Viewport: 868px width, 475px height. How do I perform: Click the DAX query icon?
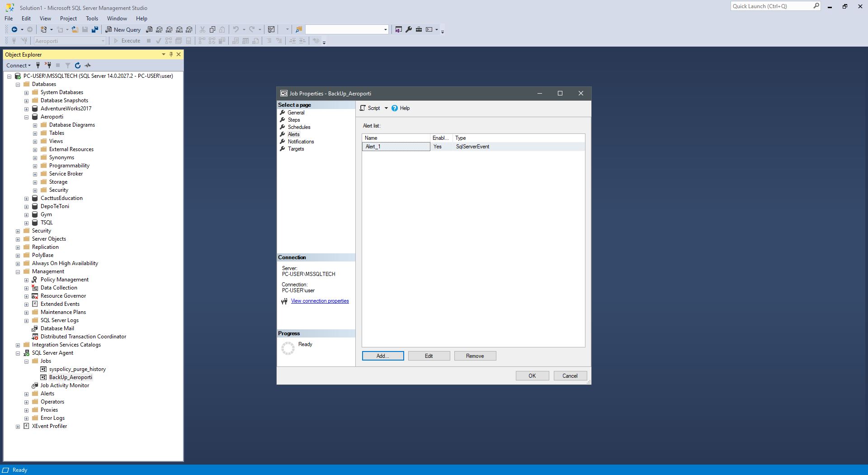(189, 29)
